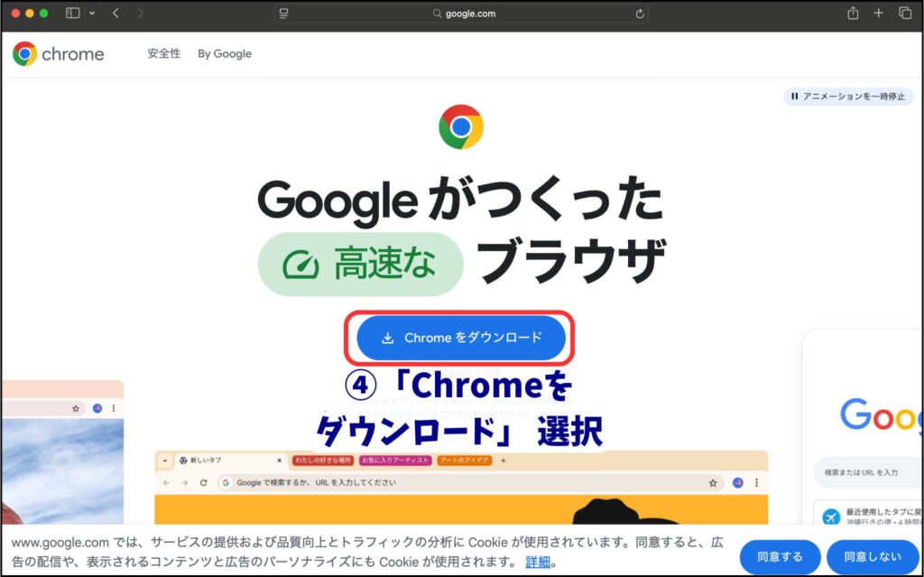Toggle the Safari sidebar icon
This screenshot has width=924, height=577.
coord(72,13)
